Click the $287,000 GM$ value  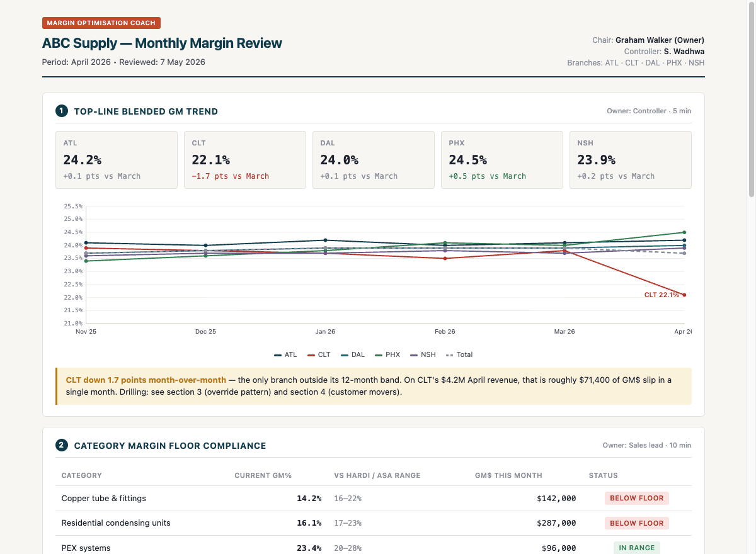pos(556,523)
